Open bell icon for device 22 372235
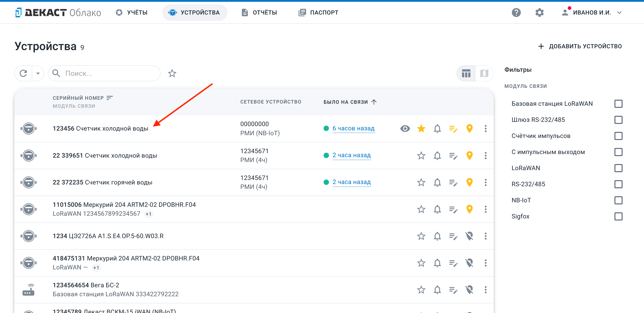 coord(437,182)
